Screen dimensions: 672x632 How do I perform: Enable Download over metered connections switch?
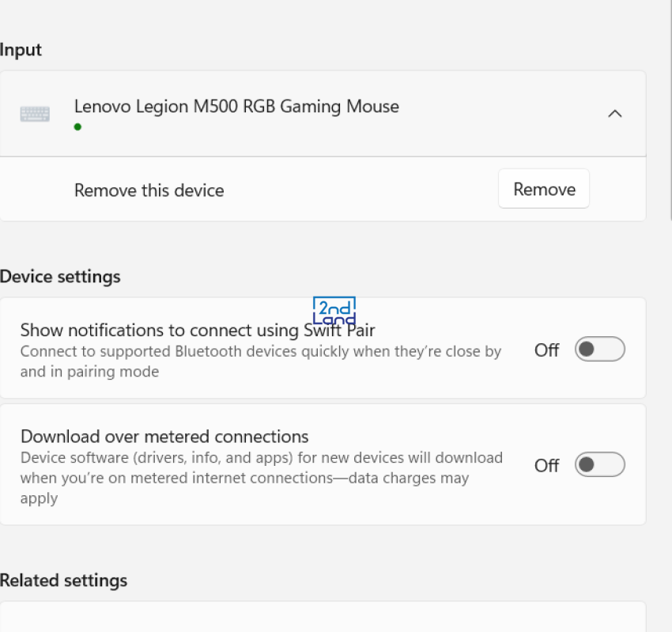click(599, 464)
